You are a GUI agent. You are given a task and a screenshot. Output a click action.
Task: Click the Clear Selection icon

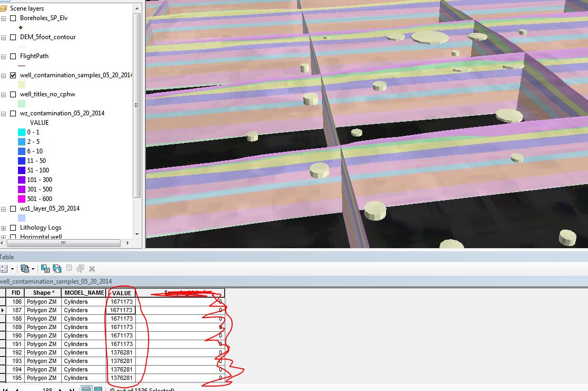(69, 268)
